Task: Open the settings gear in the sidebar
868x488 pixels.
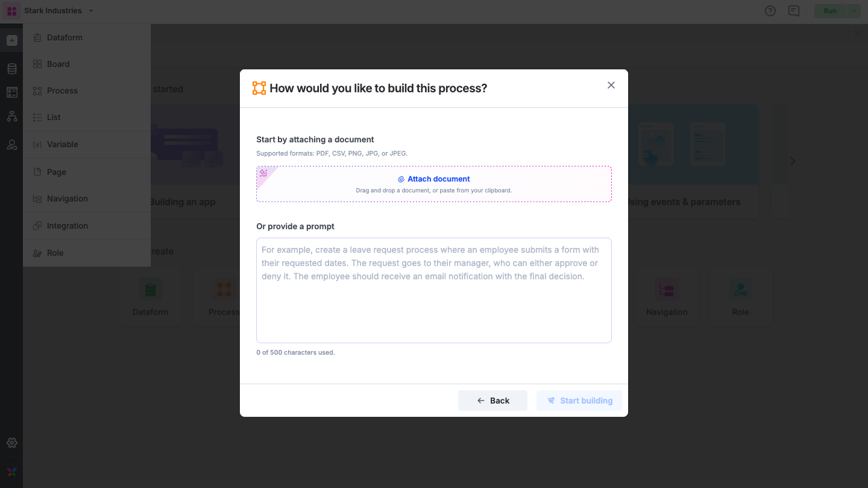Action: click(11, 443)
